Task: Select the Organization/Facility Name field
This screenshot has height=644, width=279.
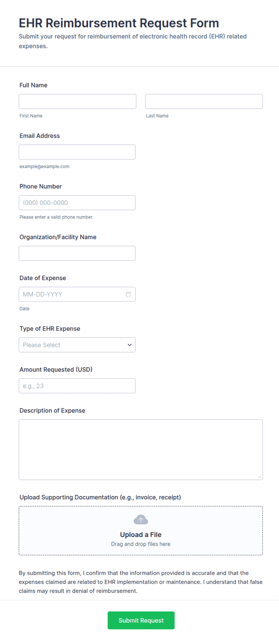Action: [x=77, y=253]
